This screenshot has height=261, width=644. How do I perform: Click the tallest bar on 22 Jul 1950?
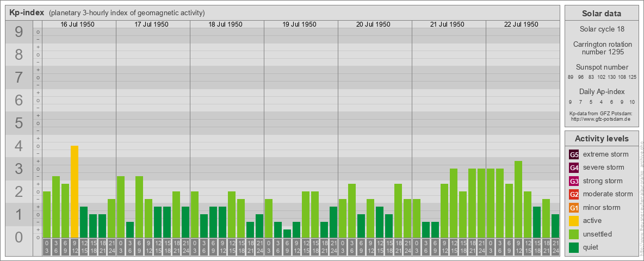(x=518, y=200)
